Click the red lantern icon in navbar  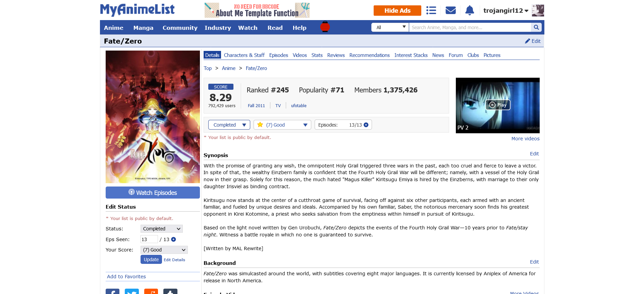325,26
